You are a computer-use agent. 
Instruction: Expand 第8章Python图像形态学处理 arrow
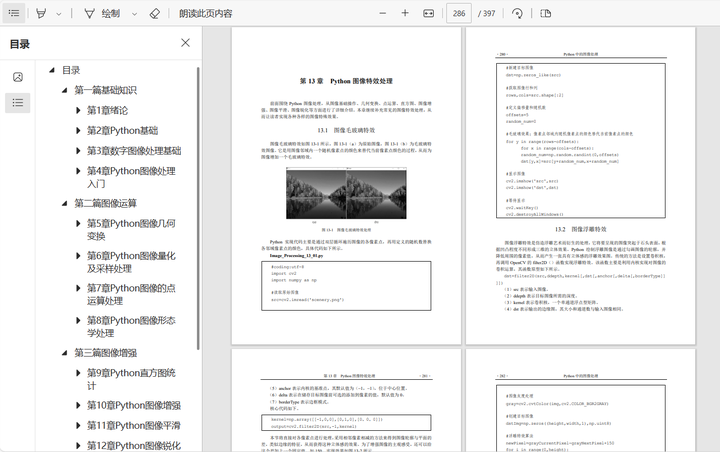[78, 320]
